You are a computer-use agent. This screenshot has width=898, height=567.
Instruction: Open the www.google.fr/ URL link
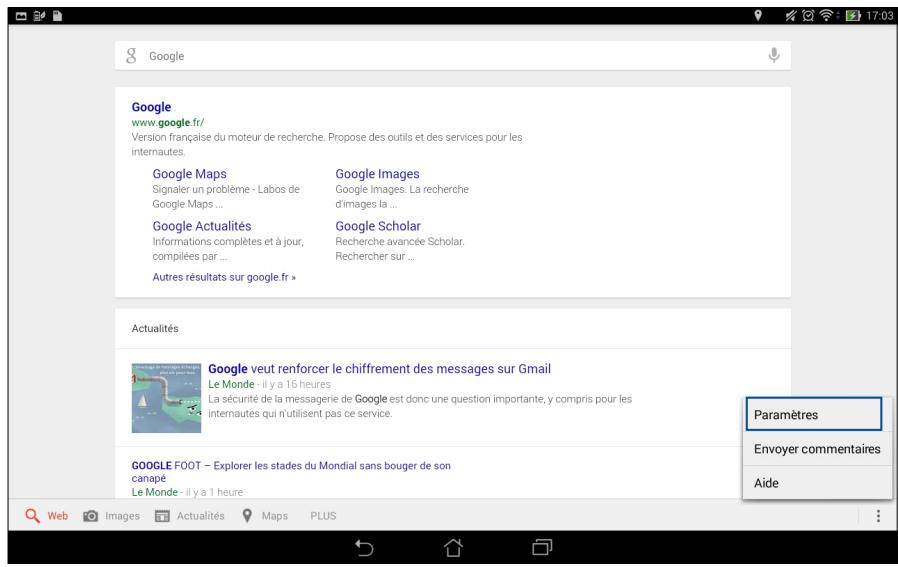pos(167,123)
